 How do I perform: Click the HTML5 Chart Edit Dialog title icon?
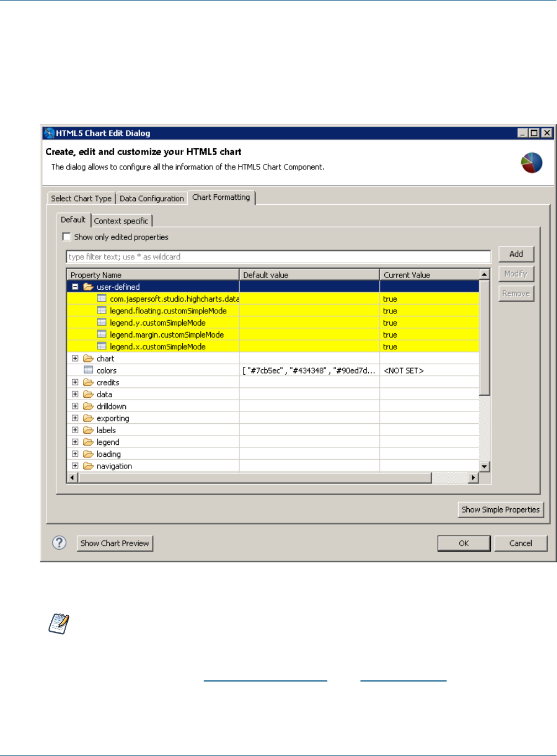pos(49,133)
